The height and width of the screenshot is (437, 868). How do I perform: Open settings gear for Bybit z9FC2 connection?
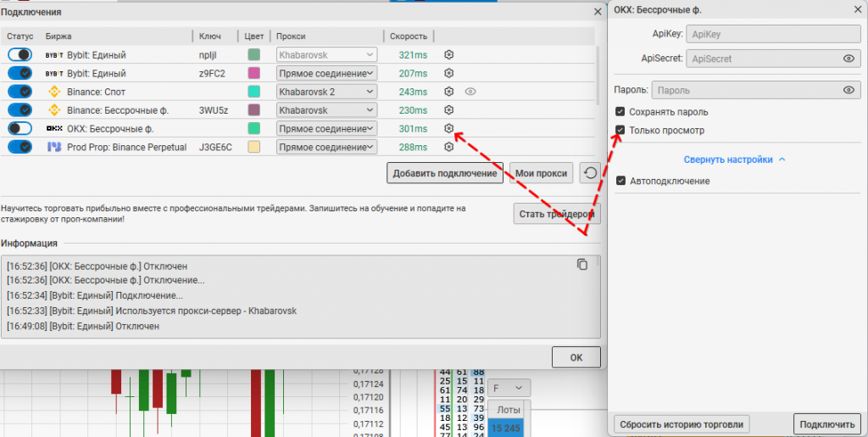click(x=449, y=73)
